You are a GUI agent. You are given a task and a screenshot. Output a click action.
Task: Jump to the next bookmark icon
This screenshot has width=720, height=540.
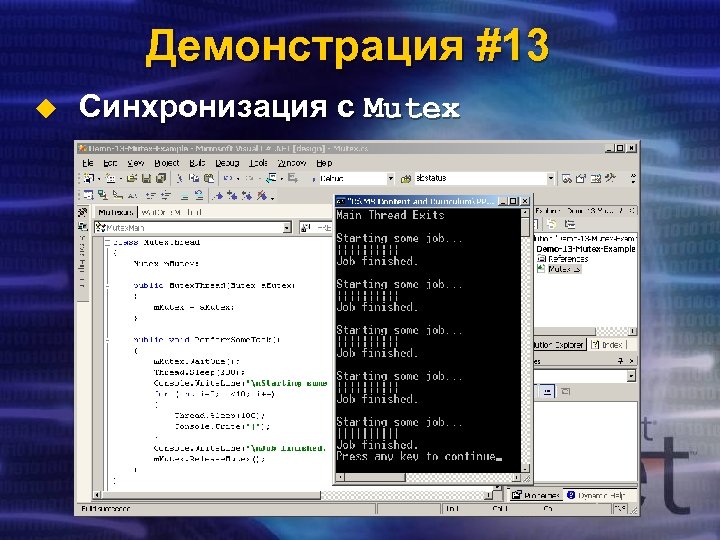(232, 196)
